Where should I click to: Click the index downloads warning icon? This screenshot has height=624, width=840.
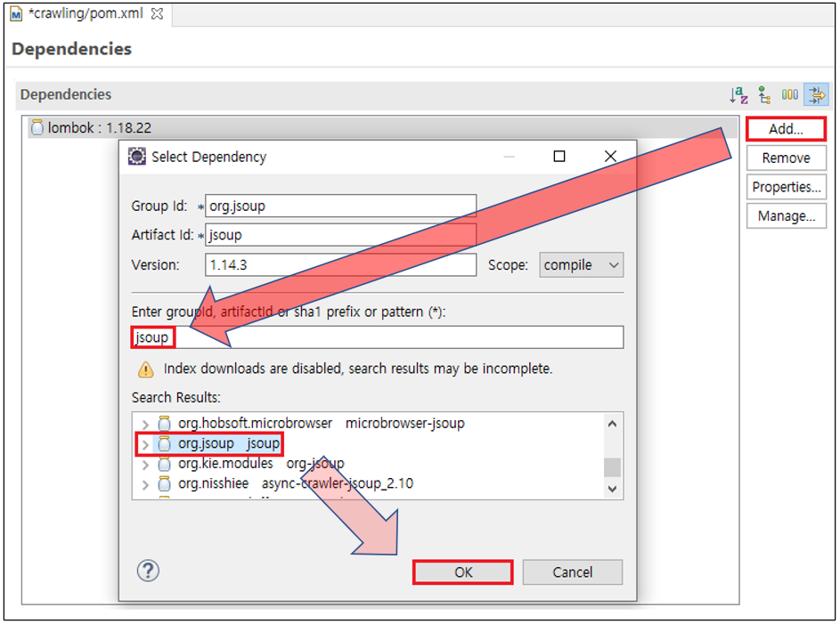click(x=146, y=369)
